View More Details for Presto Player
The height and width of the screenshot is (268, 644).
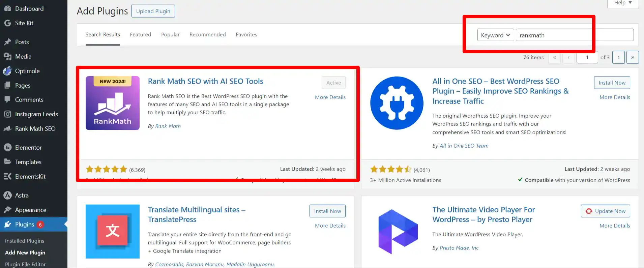[615, 226]
